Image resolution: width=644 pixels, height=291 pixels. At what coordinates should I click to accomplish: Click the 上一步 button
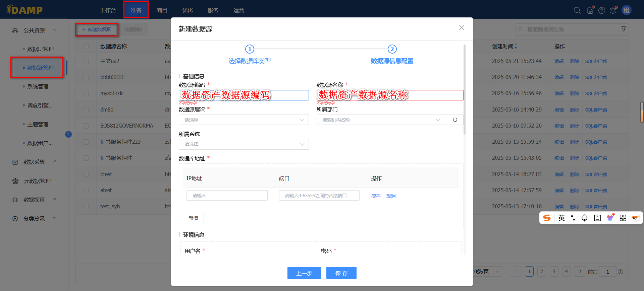304,273
